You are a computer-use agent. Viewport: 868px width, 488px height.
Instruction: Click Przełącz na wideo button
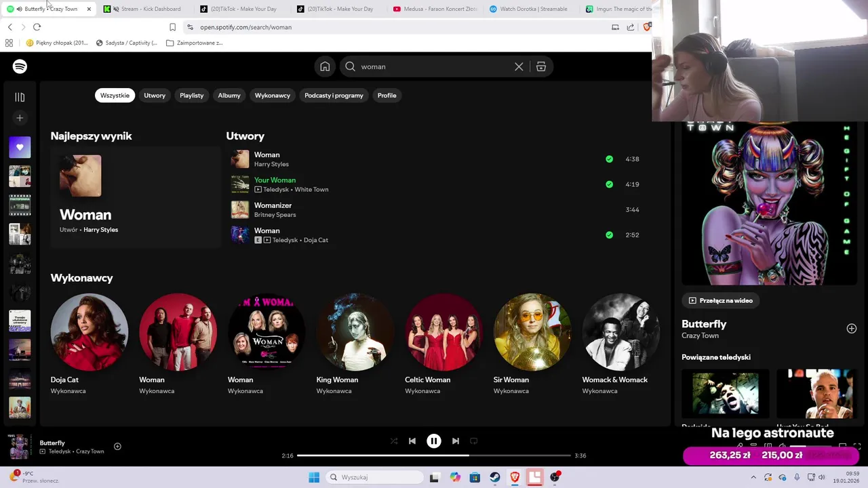[x=721, y=300]
